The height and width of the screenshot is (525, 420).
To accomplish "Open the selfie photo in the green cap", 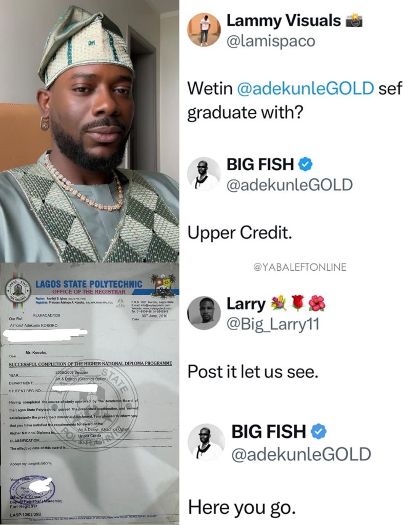I will point(89,131).
